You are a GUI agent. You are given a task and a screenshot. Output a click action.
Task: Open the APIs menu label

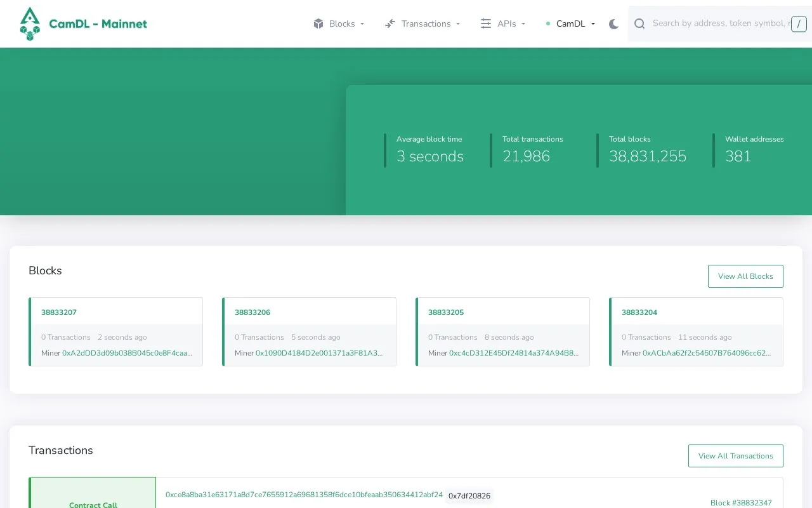507,23
